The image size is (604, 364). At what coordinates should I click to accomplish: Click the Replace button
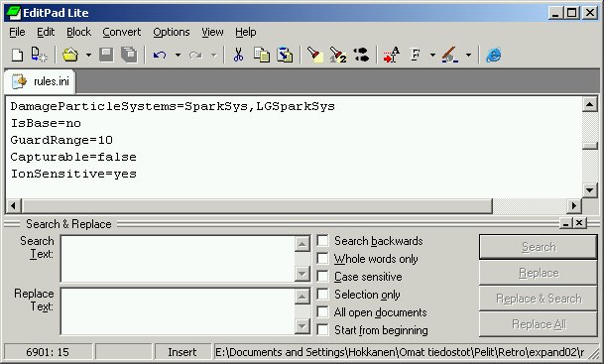pos(539,273)
